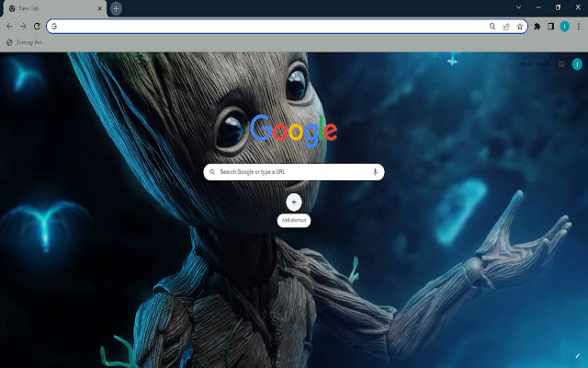Click the Search Google or type a URL box
The width and height of the screenshot is (588, 368).
click(294, 172)
